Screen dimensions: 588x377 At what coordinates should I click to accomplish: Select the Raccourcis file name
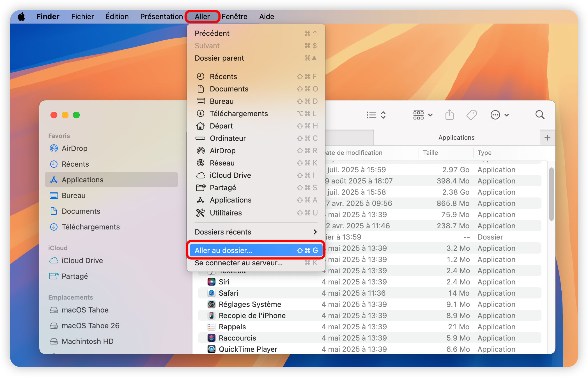(x=237, y=338)
